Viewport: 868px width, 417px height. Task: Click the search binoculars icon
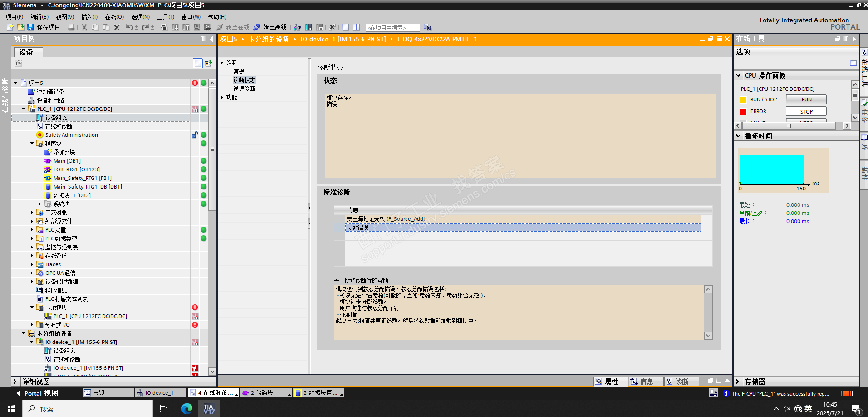(x=428, y=28)
